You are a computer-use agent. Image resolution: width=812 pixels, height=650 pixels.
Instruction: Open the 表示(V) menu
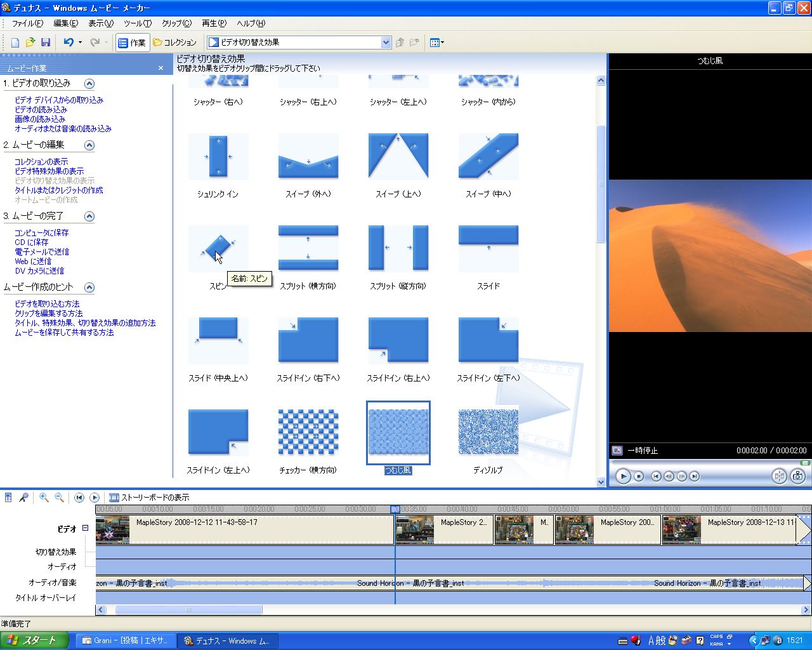click(101, 23)
